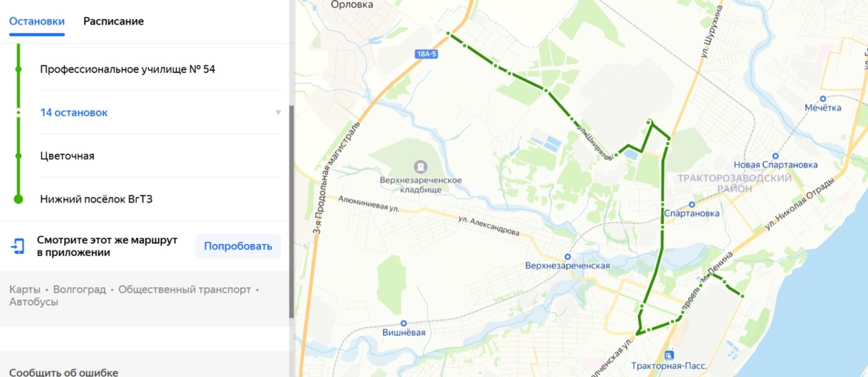Open the Остановки tab
The width and height of the screenshot is (868, 377).
[x=37, y=21]
